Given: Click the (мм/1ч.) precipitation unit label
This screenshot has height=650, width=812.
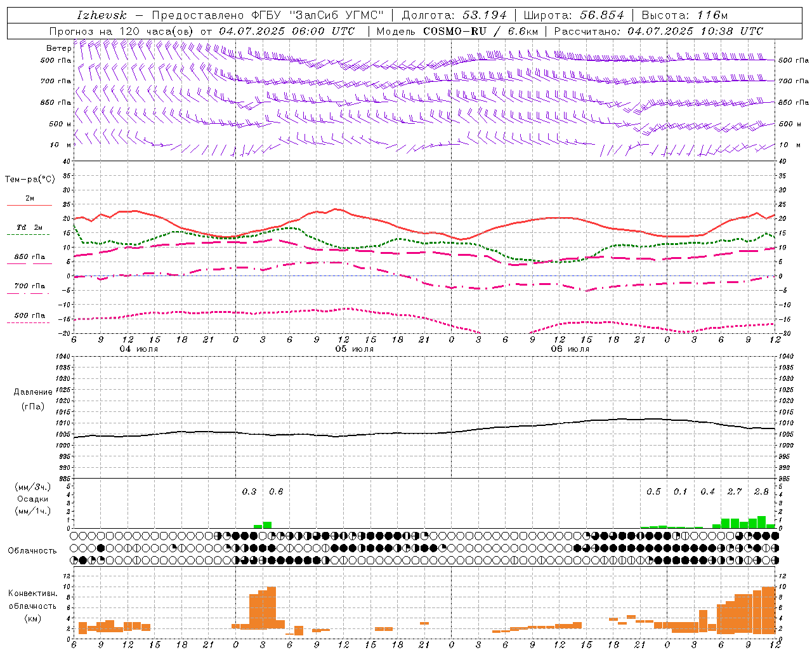Looking at the screenshot, I should tap(33, 511).
